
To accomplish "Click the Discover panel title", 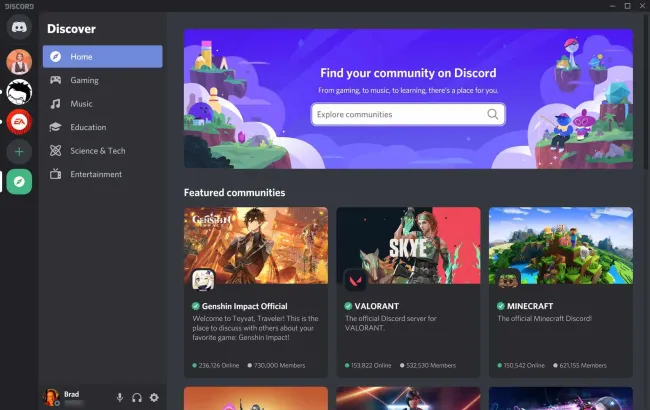I will pyautogui.click(x=71, y=29).
